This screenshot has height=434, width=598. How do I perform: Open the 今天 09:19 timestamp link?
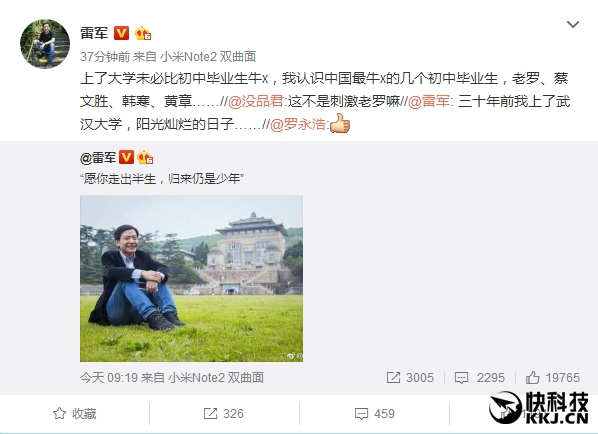click(109, 378)
